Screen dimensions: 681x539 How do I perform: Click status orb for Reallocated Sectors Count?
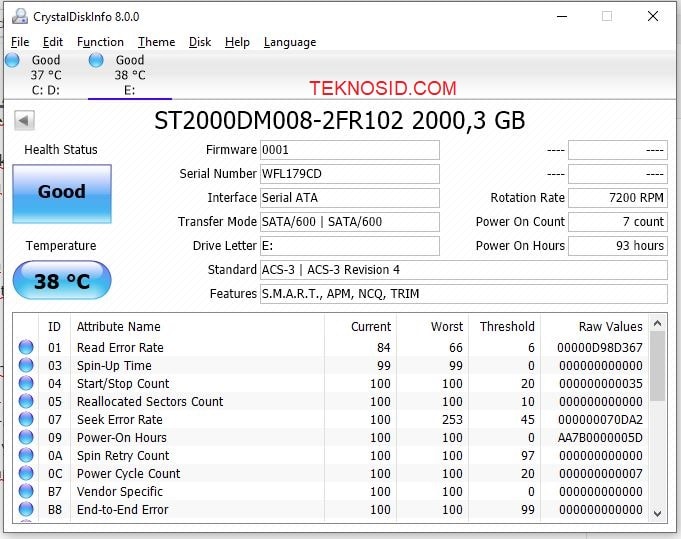(x=26, y=401)
